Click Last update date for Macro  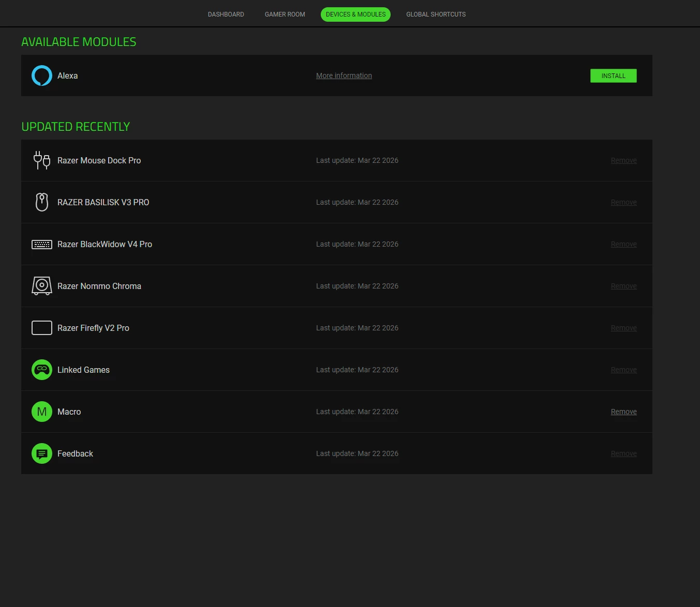[x=358, y=412]
